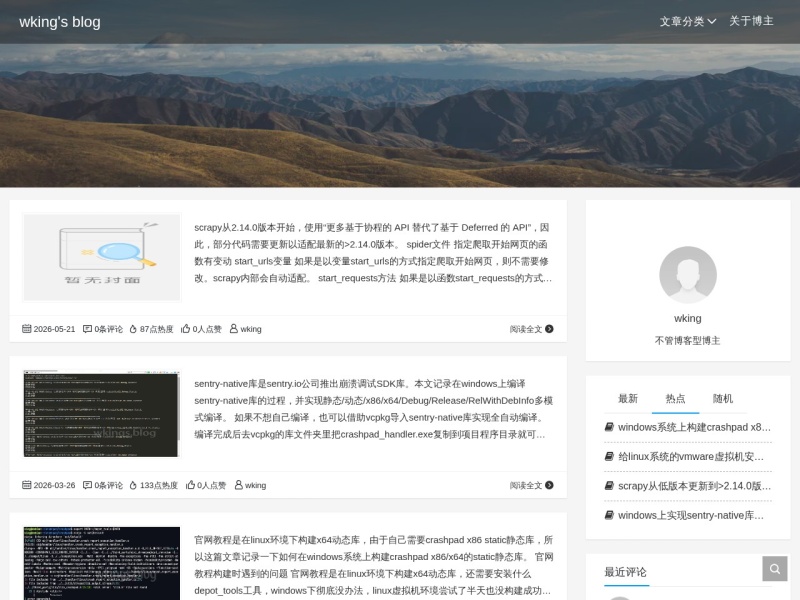This screenshot has width=800, height=600.
Task: Click the 最近评论 section heading
Action: 626,572
